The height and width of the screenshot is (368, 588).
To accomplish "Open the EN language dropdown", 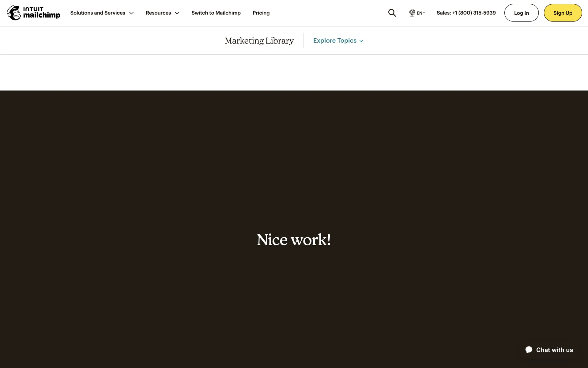I will (x=420, y=13).
